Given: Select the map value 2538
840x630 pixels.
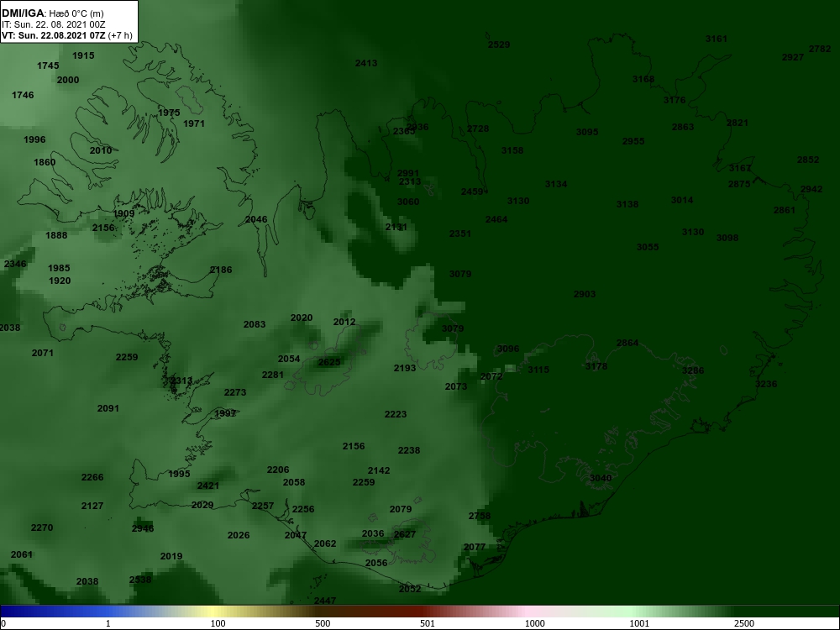Looking at the screenshot, I should pyautogui.click(x=140, y=580).
